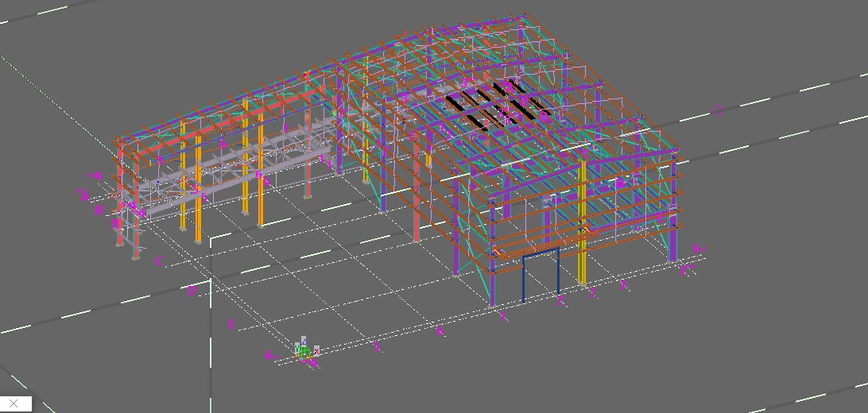Click grid label 3 near right gable
Viewport: 868px width, 413px height.
(622, 284)
